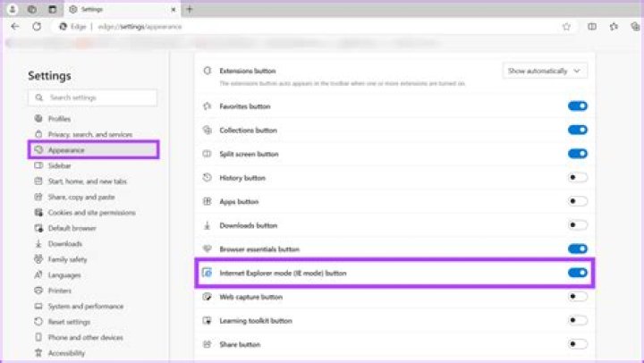Click Favorites button star icon in list
Viewport: 644px width, 363px height.
click(x=208, y=106)
